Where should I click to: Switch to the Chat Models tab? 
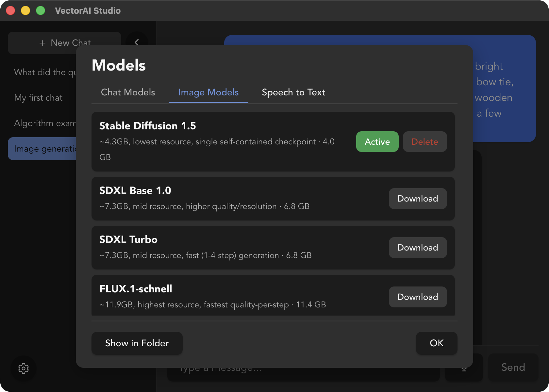tap(128, 92)
